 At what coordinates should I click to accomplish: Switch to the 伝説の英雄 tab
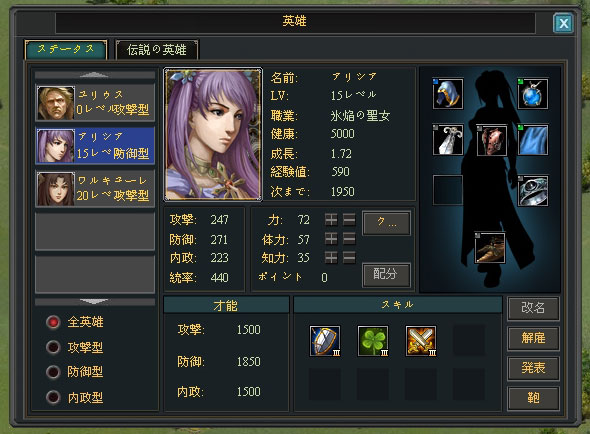(157, 50)
